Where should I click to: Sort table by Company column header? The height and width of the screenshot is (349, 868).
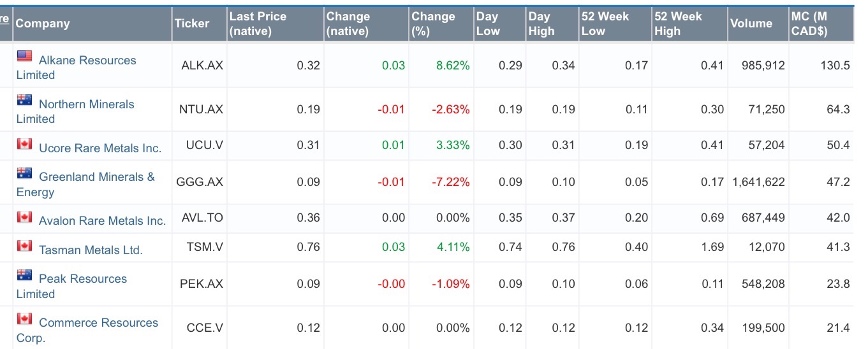(x=42, y=24)
